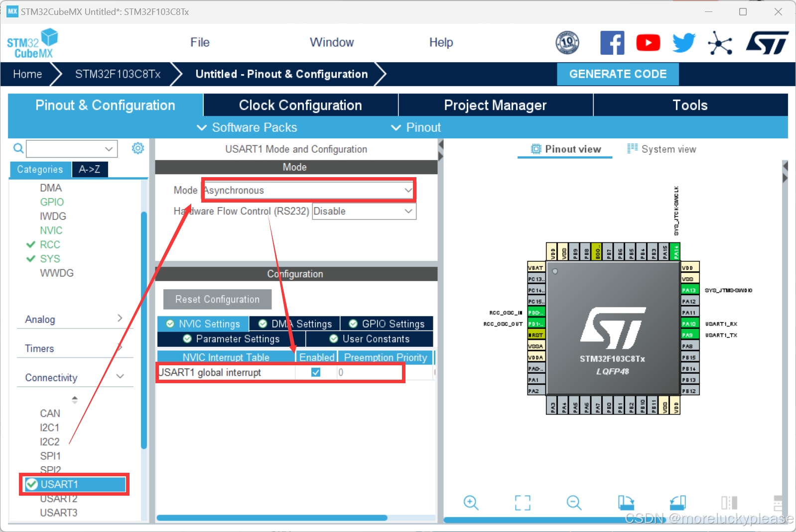This screenshot has height=532, width=796.
Task: Select SYS in the peripheral list
Action: (x=50, y=259)
